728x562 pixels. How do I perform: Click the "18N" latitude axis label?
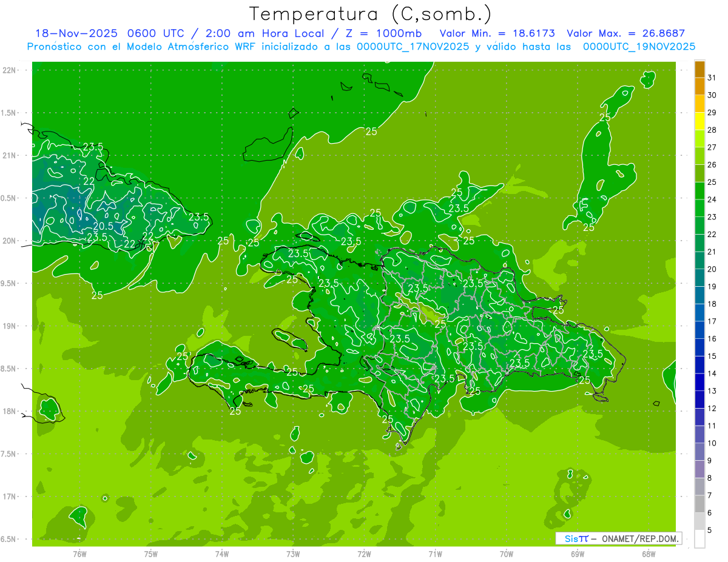[x=9, y=411]
